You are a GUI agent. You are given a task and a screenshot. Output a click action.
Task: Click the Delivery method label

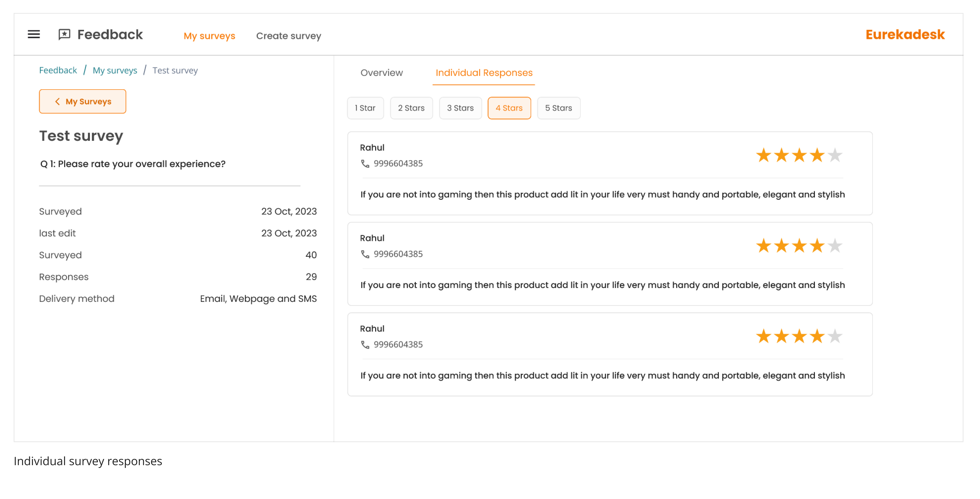[76, 299]
